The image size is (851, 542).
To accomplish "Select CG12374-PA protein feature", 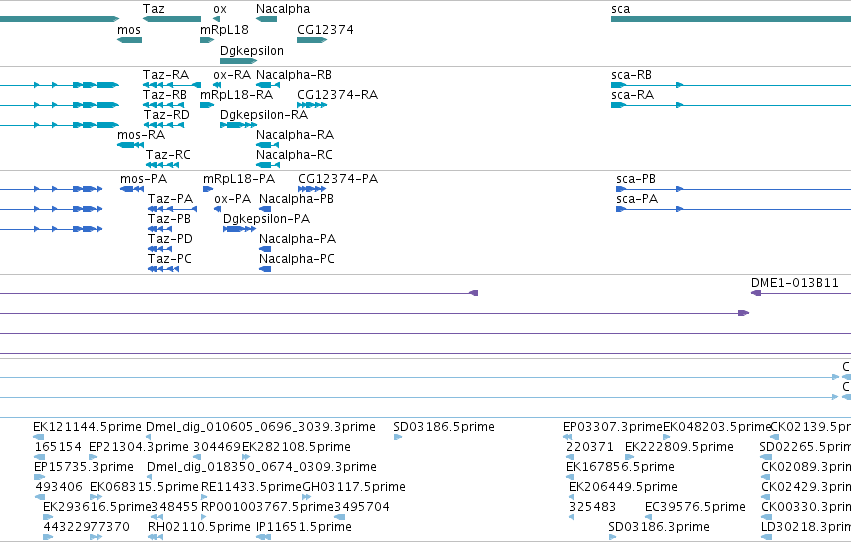I will [x=312, y=189].
